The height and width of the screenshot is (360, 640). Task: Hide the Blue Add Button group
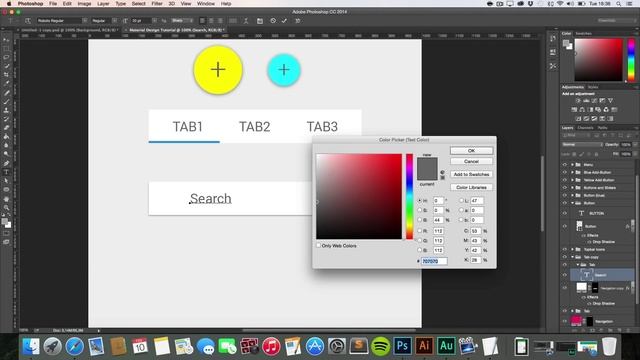(x=565, y=172)
